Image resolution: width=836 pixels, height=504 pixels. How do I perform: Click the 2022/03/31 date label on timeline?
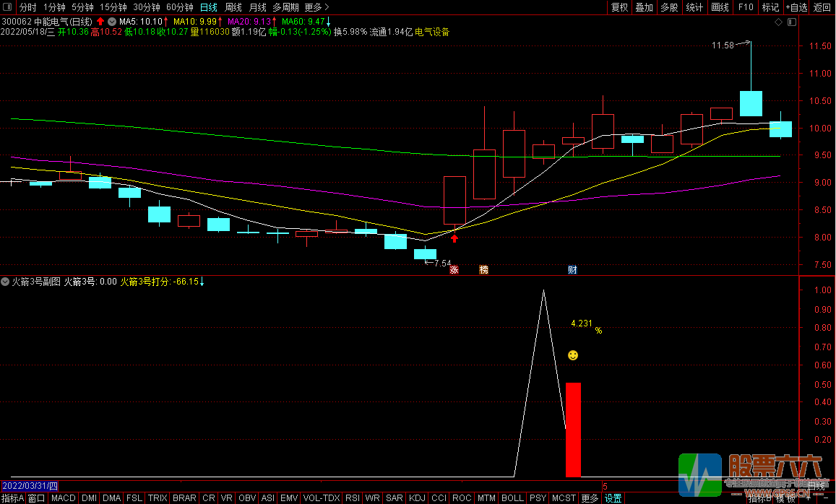tap(33, 486)
